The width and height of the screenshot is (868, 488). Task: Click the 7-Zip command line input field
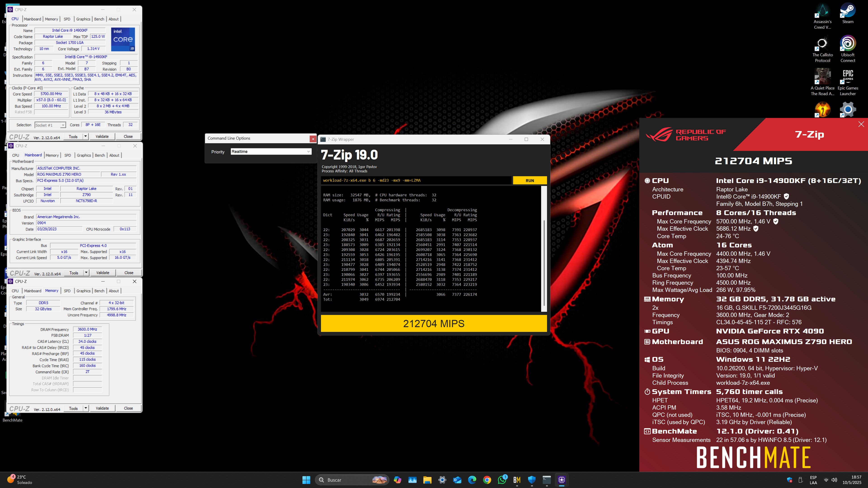[x=416, y=181]
